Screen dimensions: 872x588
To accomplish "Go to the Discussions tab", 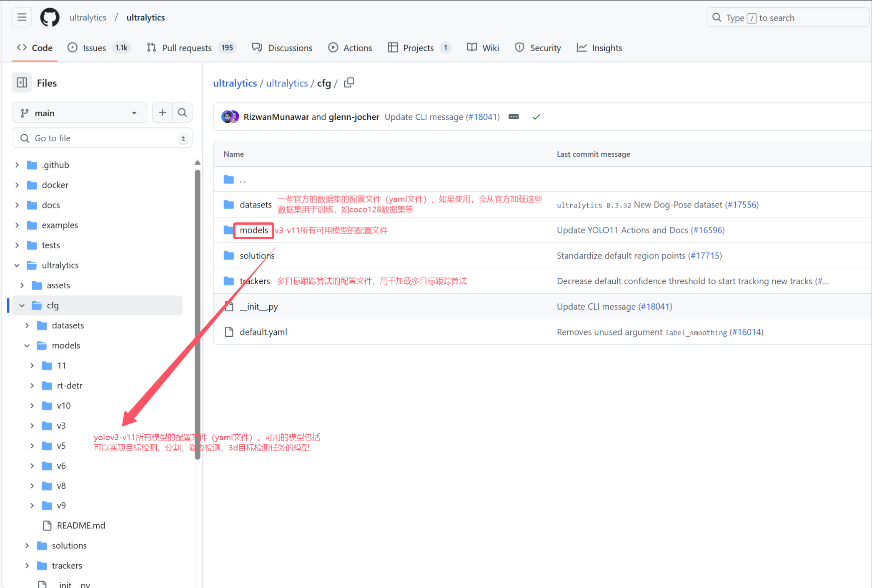I will [x=282, y=48].
